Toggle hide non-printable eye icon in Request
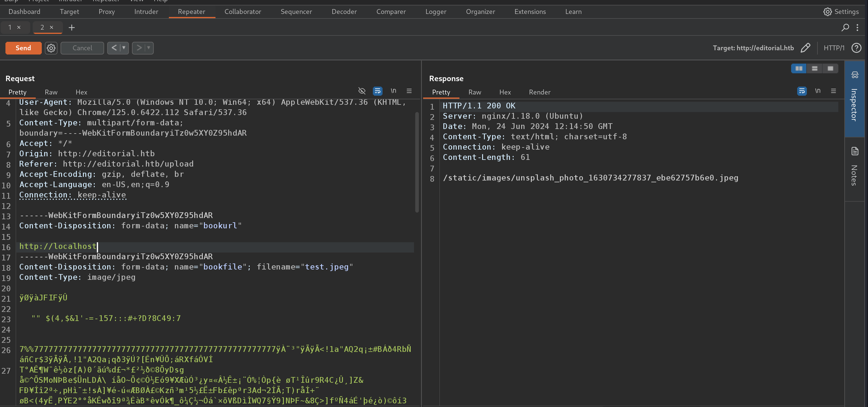Viewport: 868px width, 407px height. [362, 91]
